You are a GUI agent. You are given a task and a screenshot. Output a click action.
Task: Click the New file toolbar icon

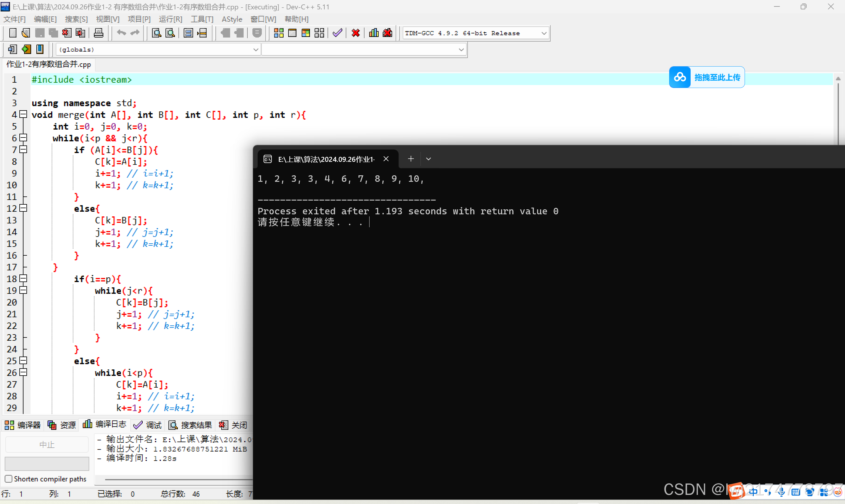coord(13,33)
